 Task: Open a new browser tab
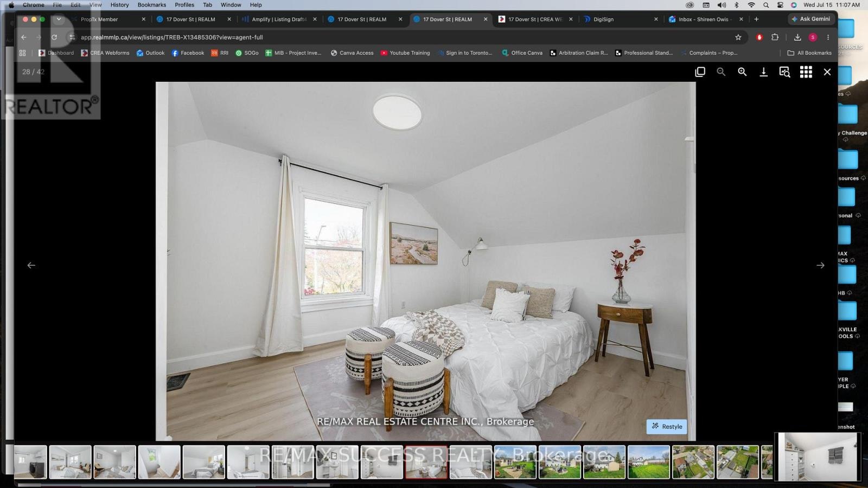click(x=756, y=19)
